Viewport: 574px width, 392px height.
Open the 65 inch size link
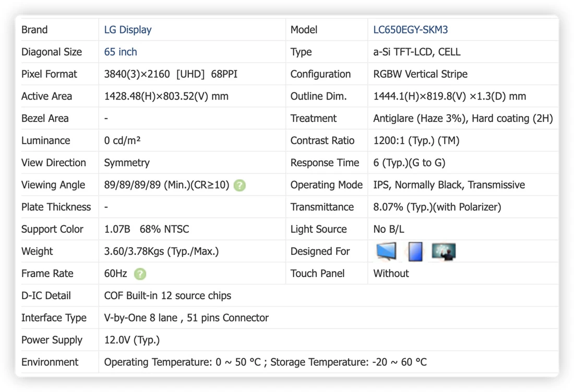(121, 52)
